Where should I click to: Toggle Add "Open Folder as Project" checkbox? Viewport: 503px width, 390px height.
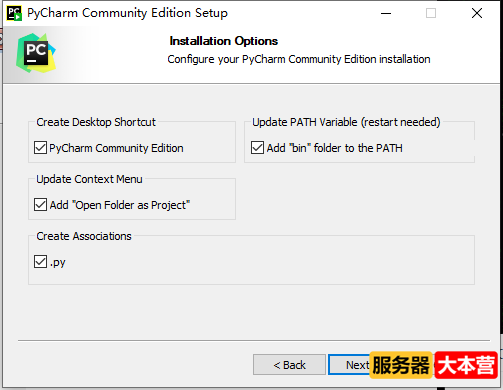click(40, 205)
